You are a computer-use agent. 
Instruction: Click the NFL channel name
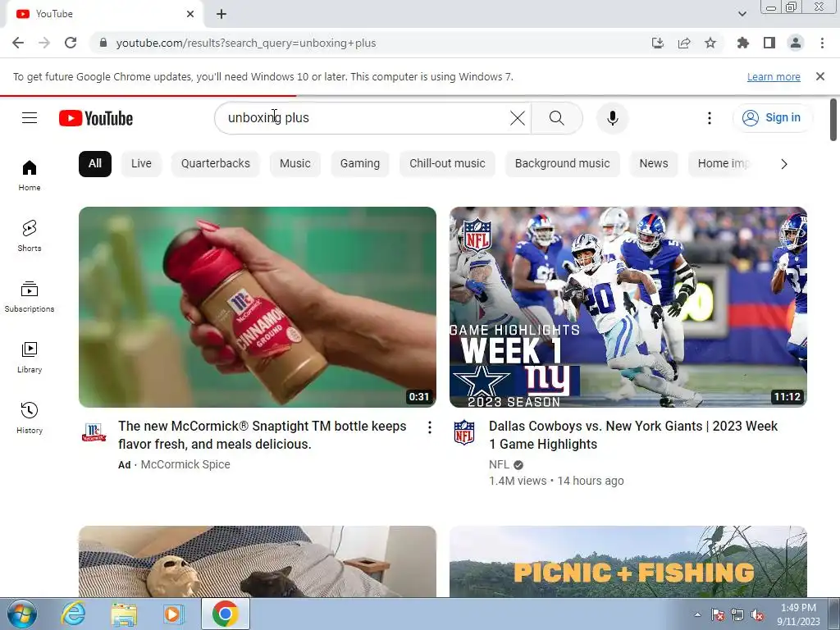point(499,464)
